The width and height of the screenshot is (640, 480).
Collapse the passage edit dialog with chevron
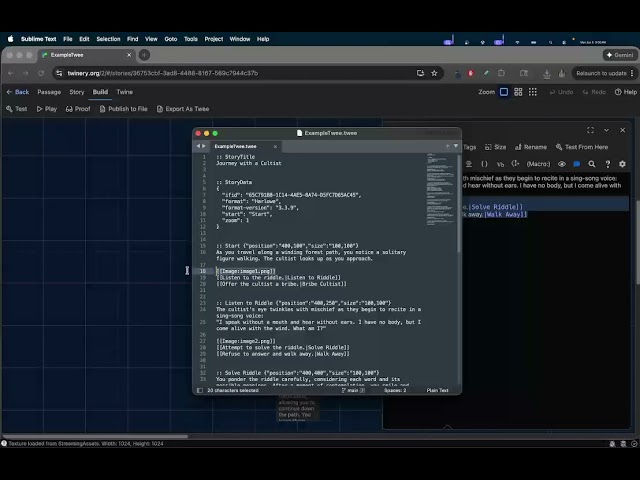click(607, 130)
